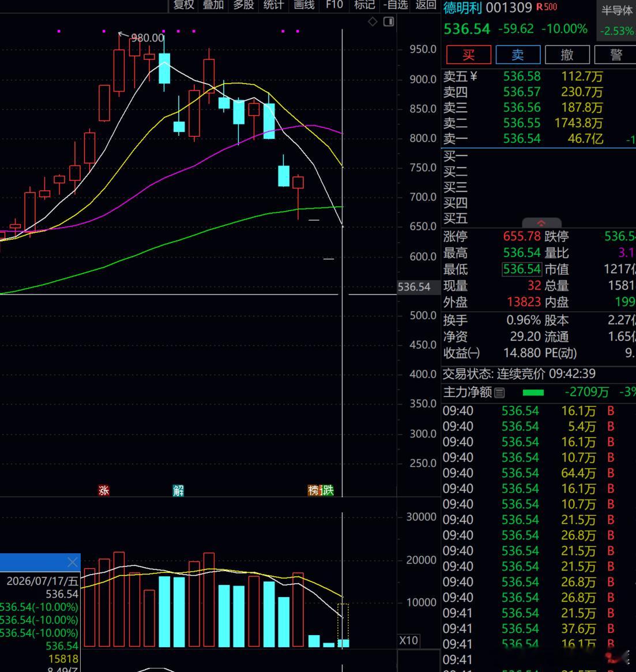The height and width of the screenshot is (672, 636).
Task: Click the boxed 最低 value 536.54
Action: [x=521, y=269]
